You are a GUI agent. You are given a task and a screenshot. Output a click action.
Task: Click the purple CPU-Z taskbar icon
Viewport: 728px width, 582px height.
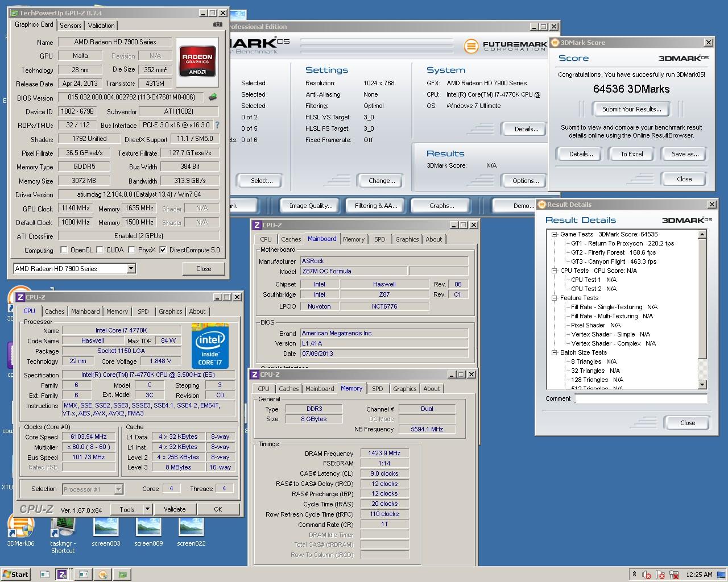[x=62, y=575]
